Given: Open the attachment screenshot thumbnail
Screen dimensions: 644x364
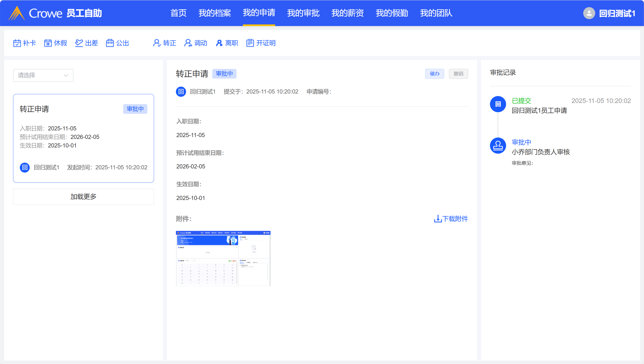Looking at the screenshot, I should pyautogui.click(x=223, y=258).
